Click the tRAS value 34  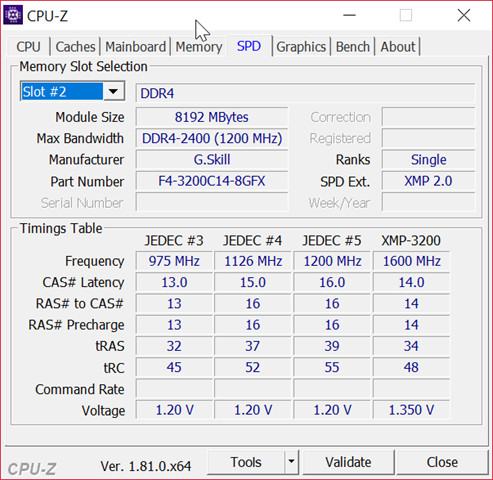click(x=411, y=346)
